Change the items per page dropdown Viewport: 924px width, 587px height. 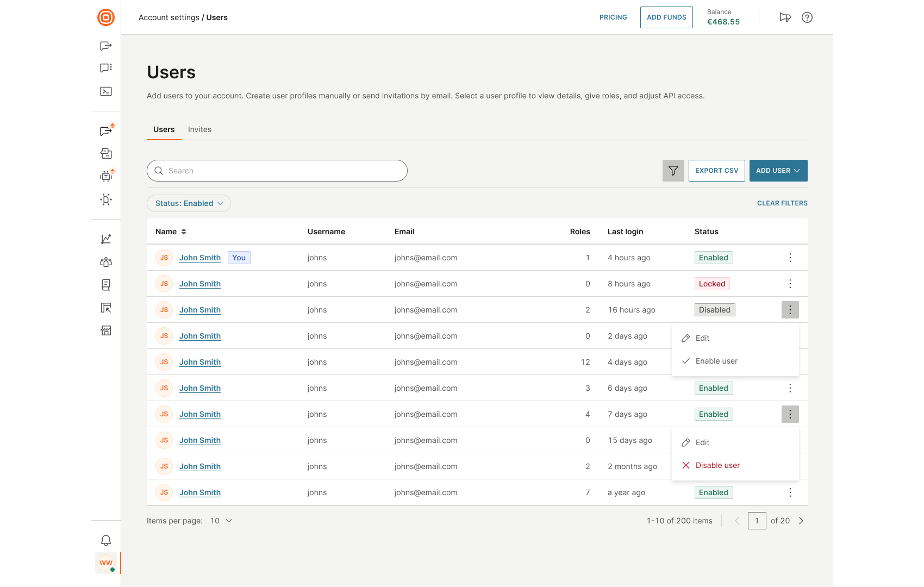click(x=221, y=521)
